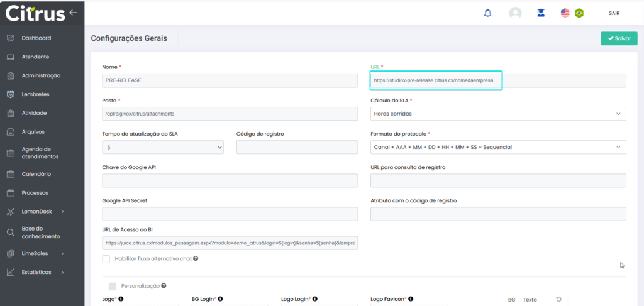Switch language using the US flag

pos(565,13)
